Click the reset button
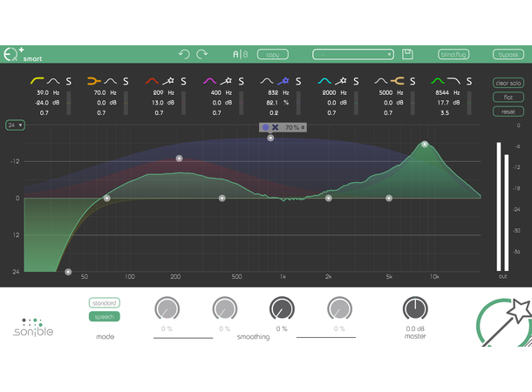This screenshot has height=392, width=532. click(x=508, y=112)
